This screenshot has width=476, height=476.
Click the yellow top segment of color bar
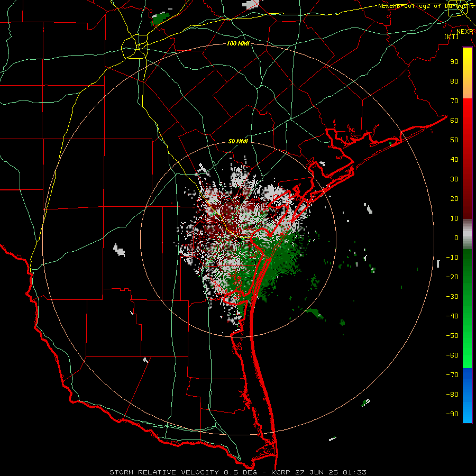tap(467, 73)
